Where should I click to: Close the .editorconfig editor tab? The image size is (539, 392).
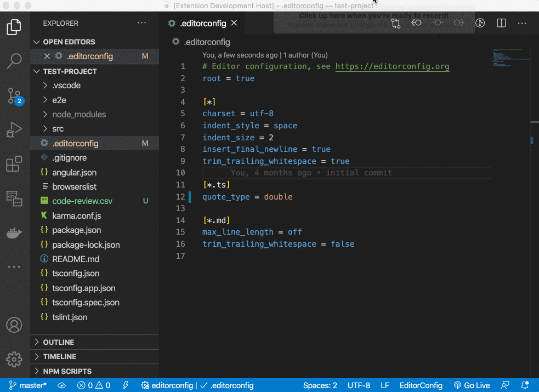click(234, 22)
